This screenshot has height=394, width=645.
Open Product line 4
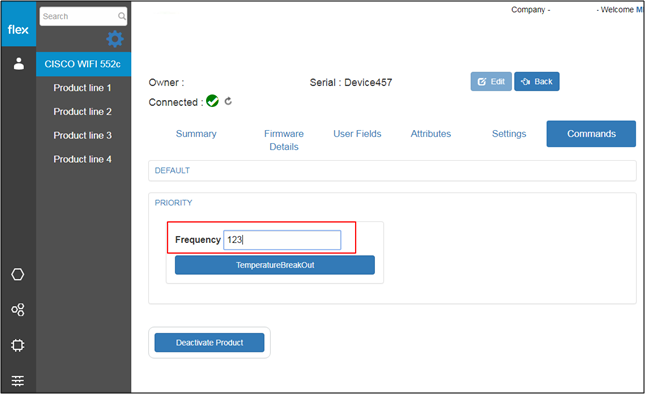[x=82, y=159]
